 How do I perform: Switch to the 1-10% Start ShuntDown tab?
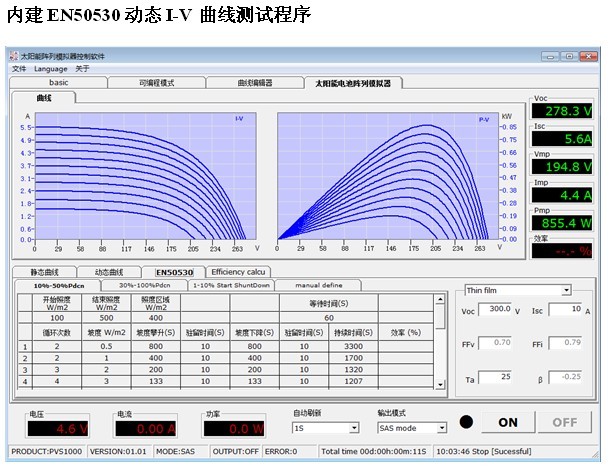(x=232, y=285)
